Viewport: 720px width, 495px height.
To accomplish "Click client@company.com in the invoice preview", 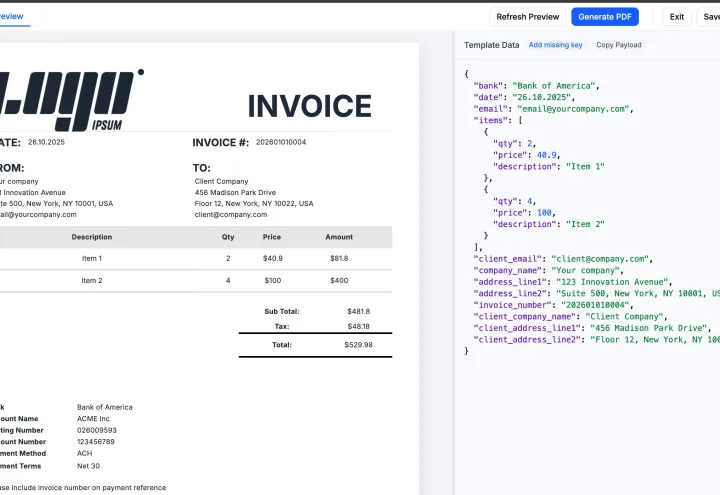I will pos(231,214).
